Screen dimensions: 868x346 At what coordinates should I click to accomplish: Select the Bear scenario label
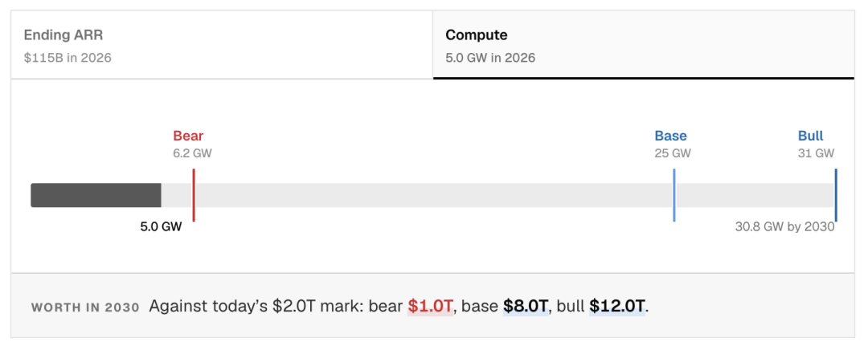[x=188, y=136]
